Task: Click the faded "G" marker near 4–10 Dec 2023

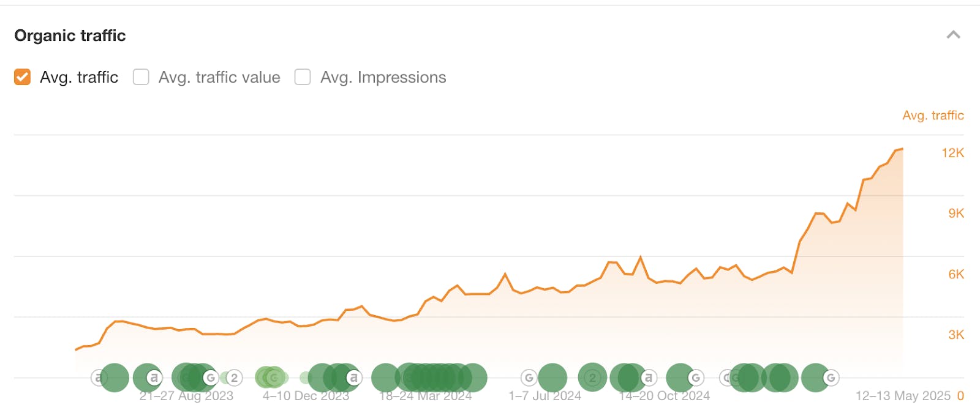Action: 274,378
